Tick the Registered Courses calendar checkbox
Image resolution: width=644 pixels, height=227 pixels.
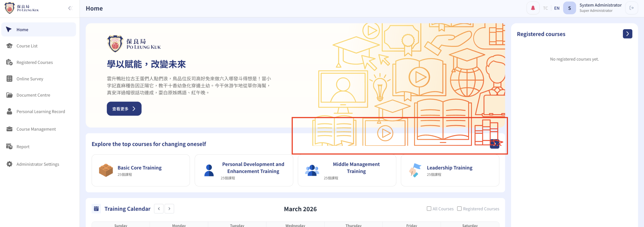(459, 209)
